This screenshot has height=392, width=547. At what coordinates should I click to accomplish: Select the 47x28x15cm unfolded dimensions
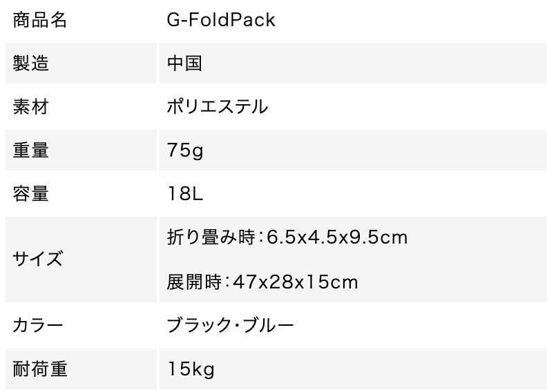pos(296,282)
